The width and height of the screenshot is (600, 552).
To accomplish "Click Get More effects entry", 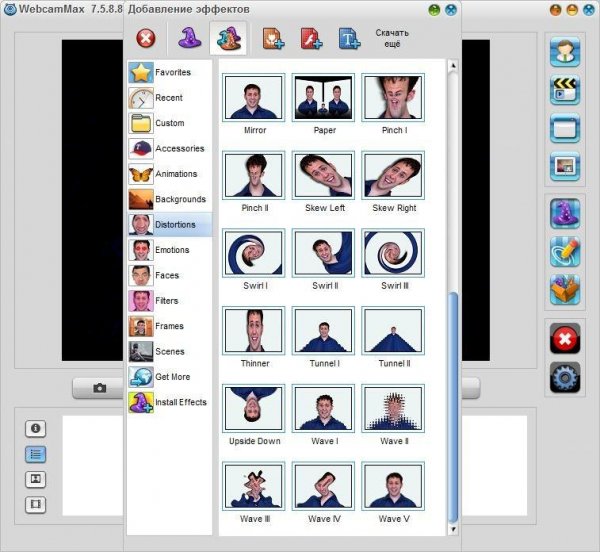I will coord(170,377).
